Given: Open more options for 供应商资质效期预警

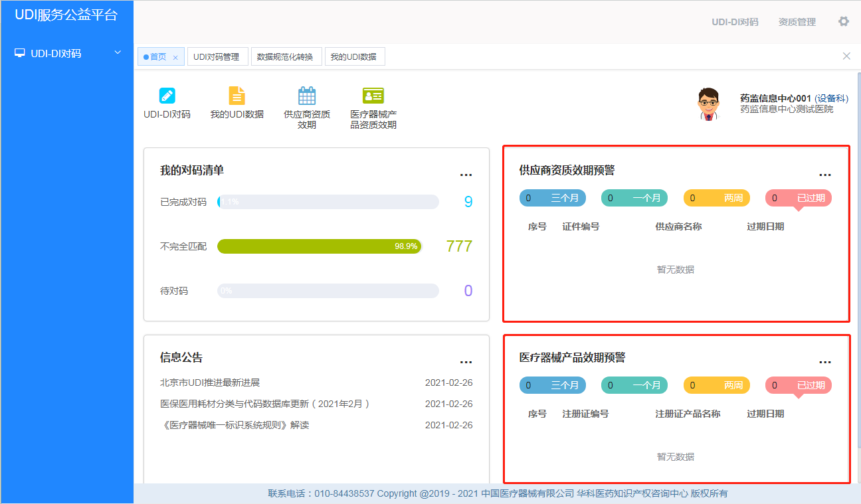Looking at the screenshot, I should tap(824, 175).
